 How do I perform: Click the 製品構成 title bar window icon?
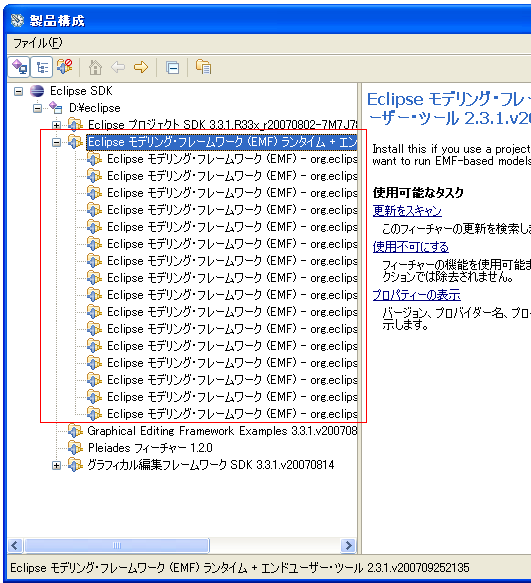point(17,20)
